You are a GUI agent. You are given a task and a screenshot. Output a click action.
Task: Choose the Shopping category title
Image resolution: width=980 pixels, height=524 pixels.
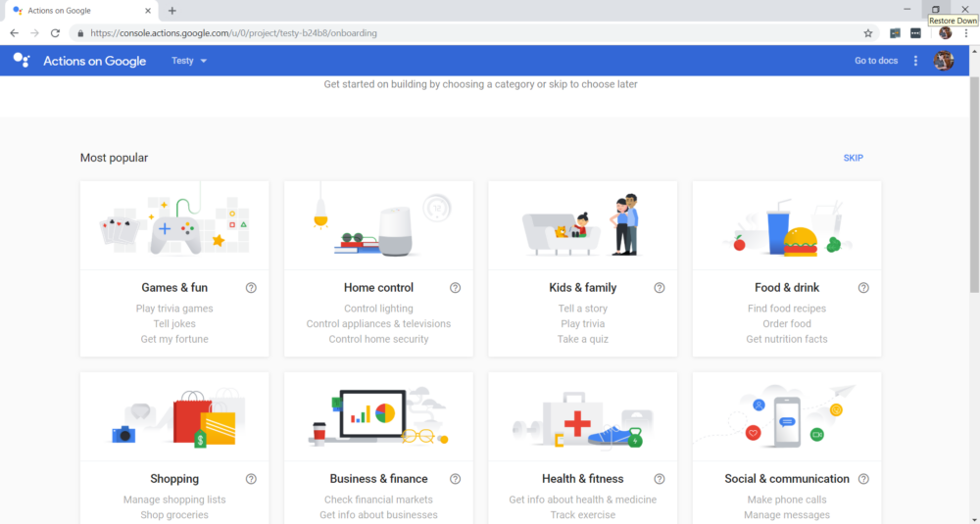pyautogui.click(x=174, y=479)
